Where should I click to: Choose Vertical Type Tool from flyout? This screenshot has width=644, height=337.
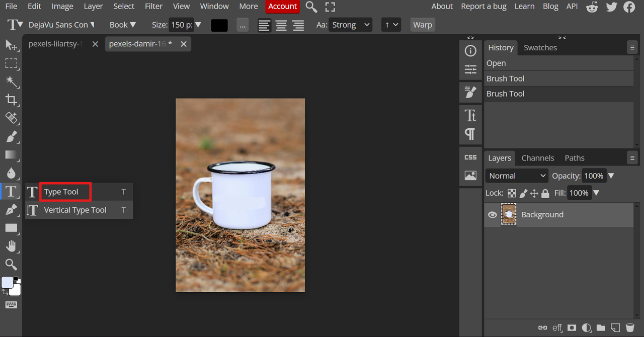pos(75,210)
